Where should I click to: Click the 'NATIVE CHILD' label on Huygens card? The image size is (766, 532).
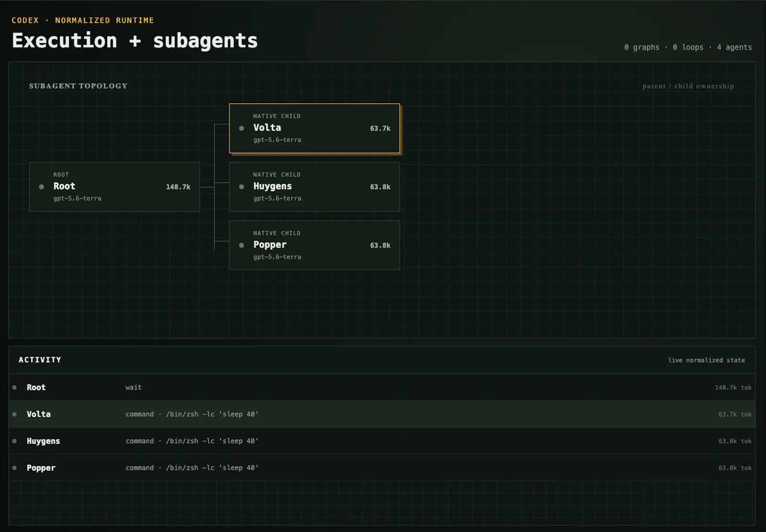click(277, 175)
